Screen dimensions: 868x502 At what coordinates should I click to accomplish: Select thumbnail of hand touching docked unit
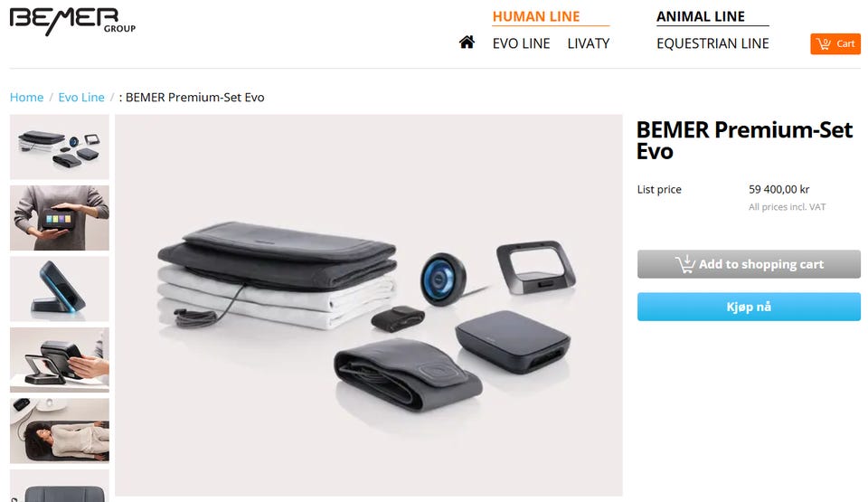(x=60, y=360)
